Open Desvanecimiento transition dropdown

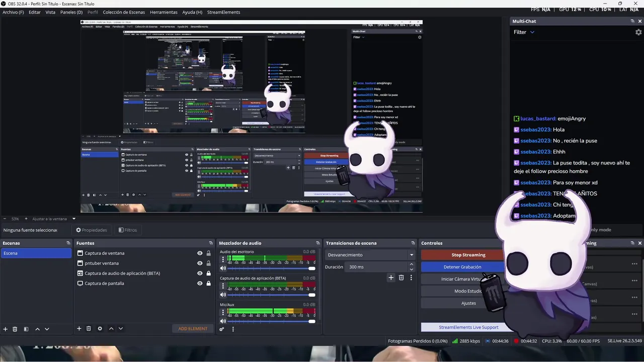pyautogui.click(x=370, y=255)
